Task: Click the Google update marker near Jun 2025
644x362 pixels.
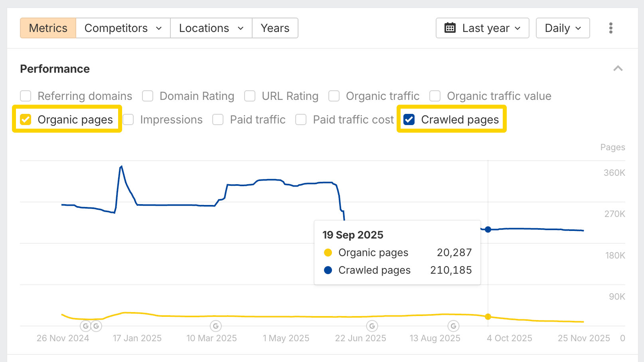Action: point(372,326)
